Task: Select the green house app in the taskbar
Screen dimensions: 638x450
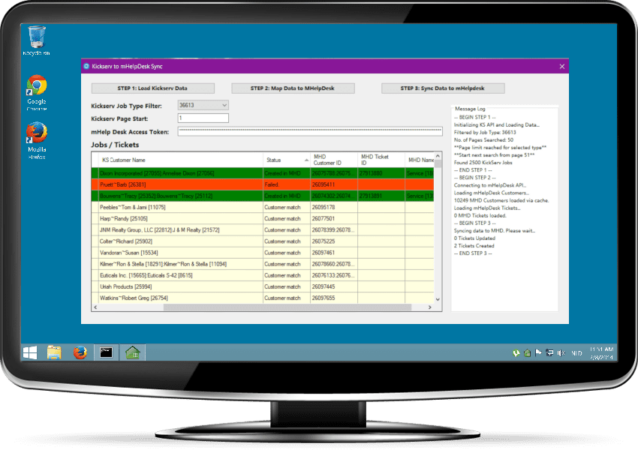Action: [130, 352]
